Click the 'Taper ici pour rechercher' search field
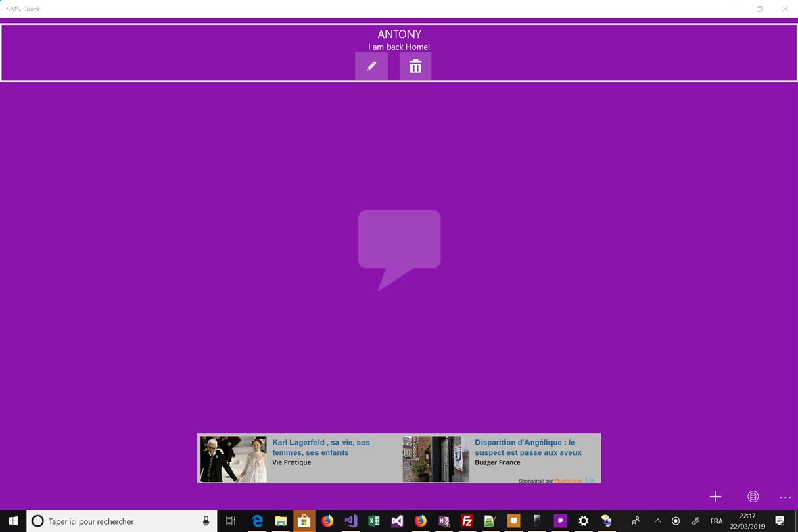This screenshot has width=798, height=532. (x=108, y=521)
